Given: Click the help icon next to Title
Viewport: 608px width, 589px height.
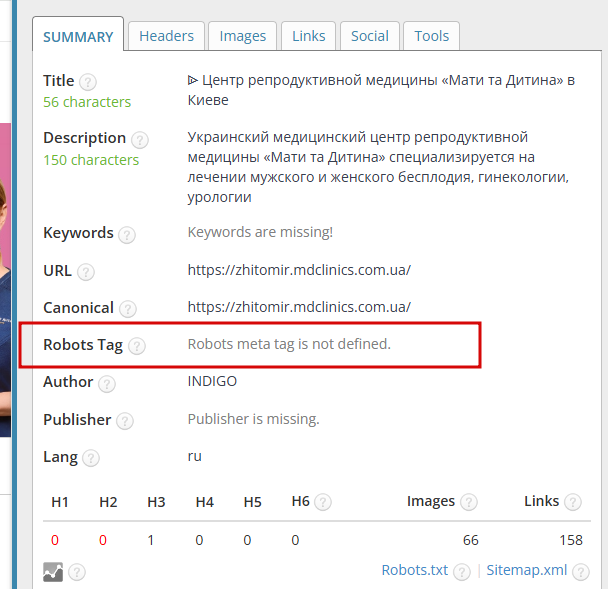Looking at the screenshot, I should click(x=88, y=82).
